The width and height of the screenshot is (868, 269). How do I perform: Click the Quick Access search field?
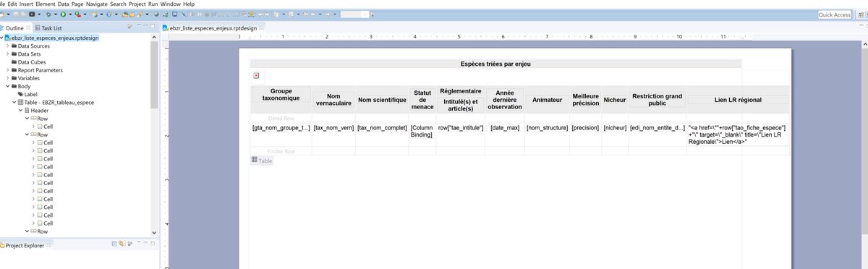tap(835, 14)
